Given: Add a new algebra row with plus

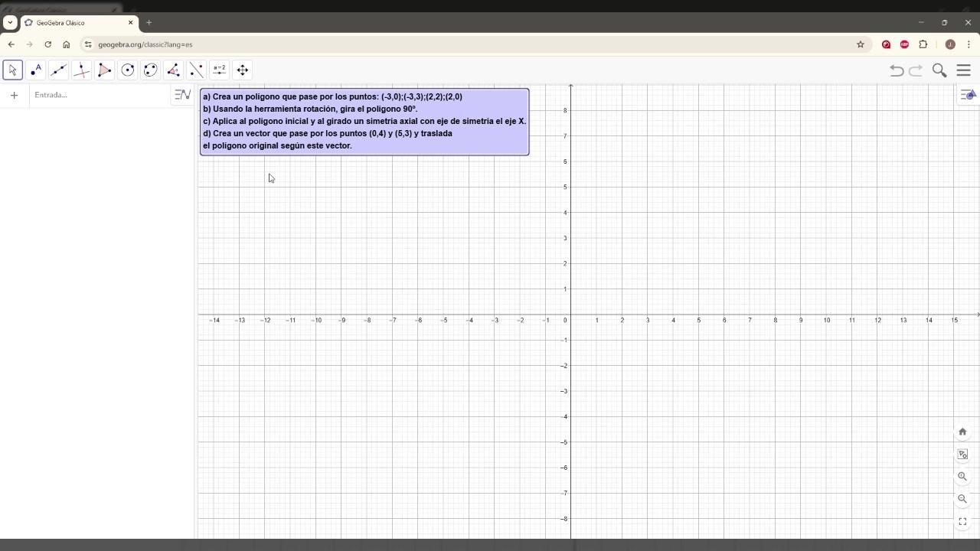Looking at the screenshot, I should 14,95.
